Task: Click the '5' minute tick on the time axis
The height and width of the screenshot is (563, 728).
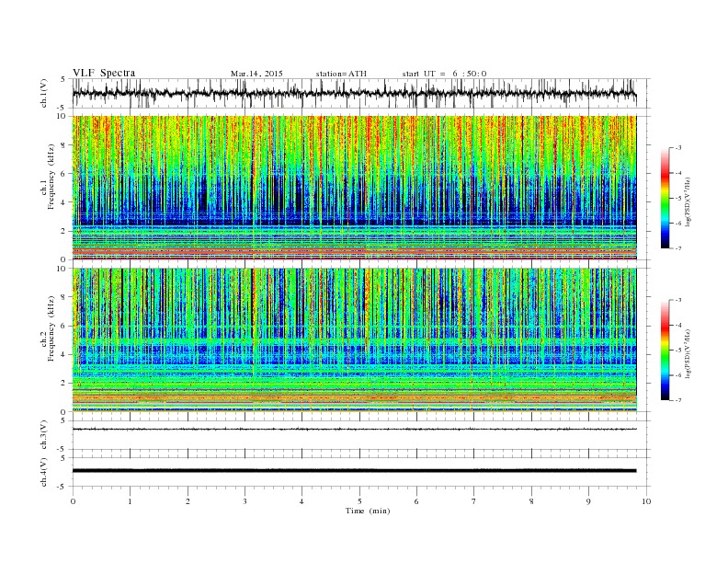Action: (x=359, y=501)
